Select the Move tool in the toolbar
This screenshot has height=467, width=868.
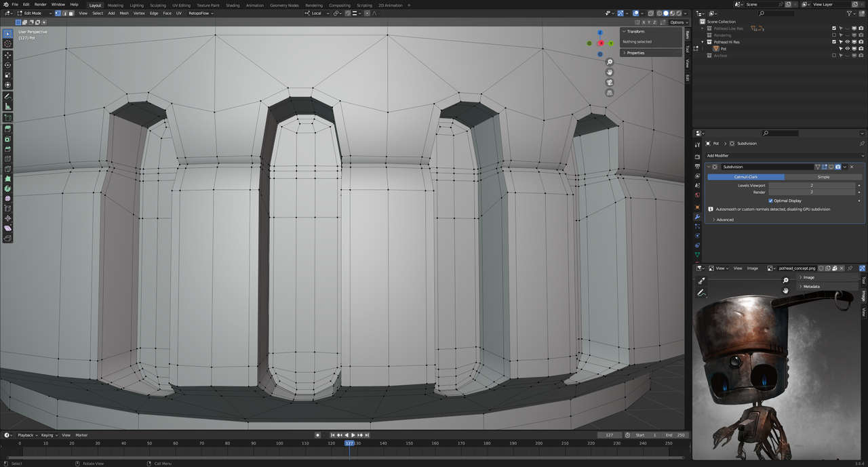[x=8, y=55]
